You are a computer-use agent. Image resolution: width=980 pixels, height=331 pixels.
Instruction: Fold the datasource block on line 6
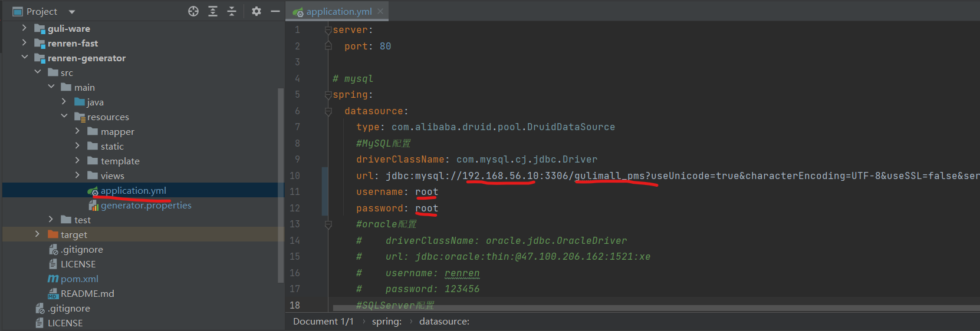328,111
